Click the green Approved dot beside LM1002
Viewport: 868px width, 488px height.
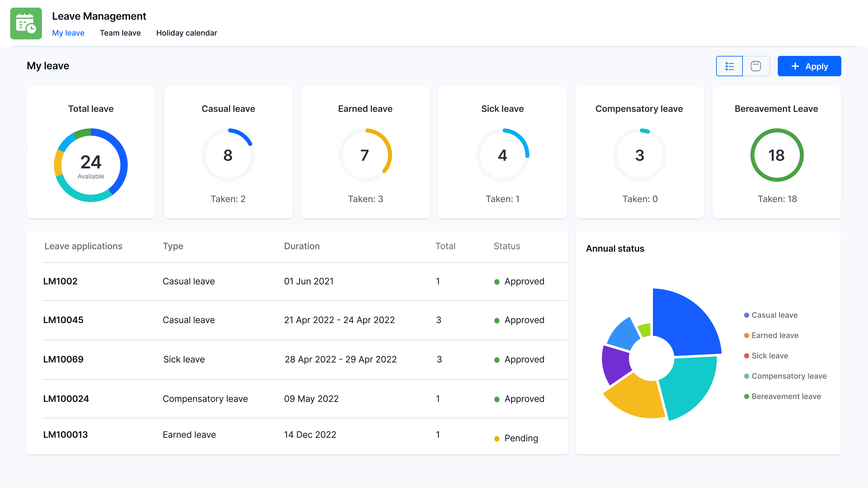coord(496,282)
